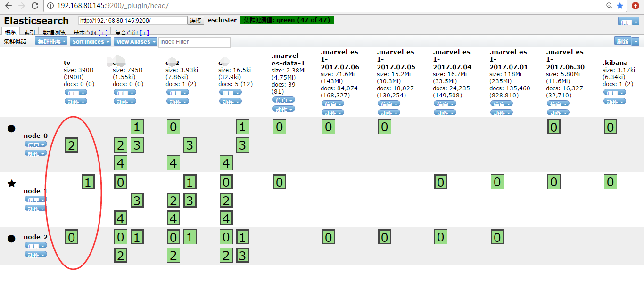Image resolution: width=644 pixels, height=305 pixels.
Task: Click the red extension icon in browser toolbar
Action: pyautogui.click(x=636, y=6)
